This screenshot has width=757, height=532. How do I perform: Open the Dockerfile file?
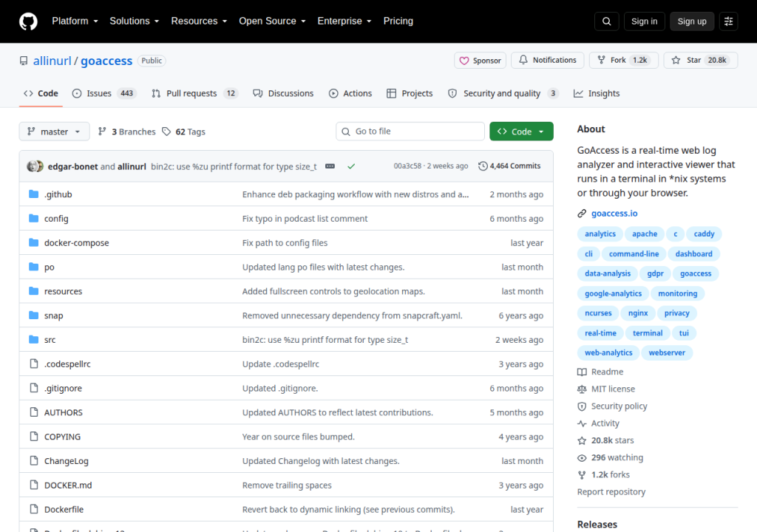64,509
